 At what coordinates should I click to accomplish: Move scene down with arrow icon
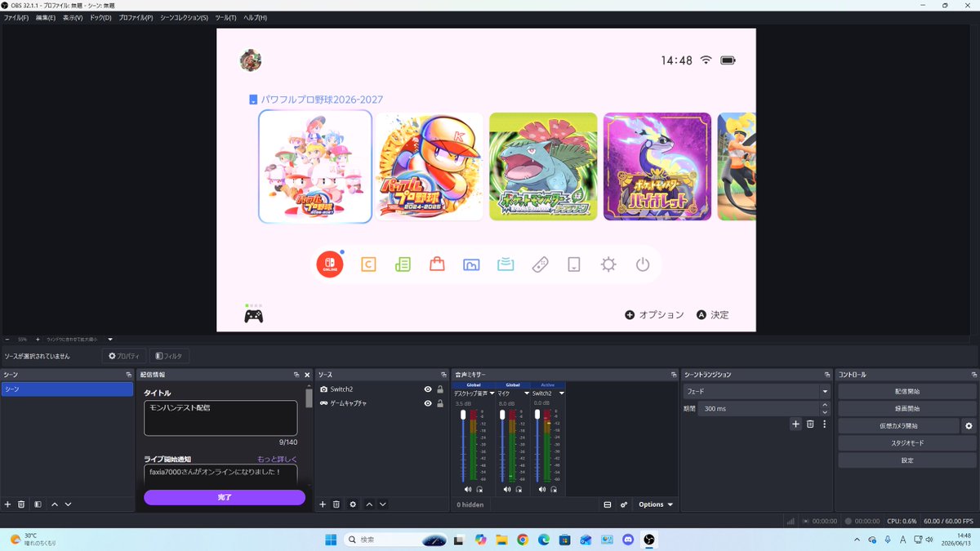click(x=68, y=504)
